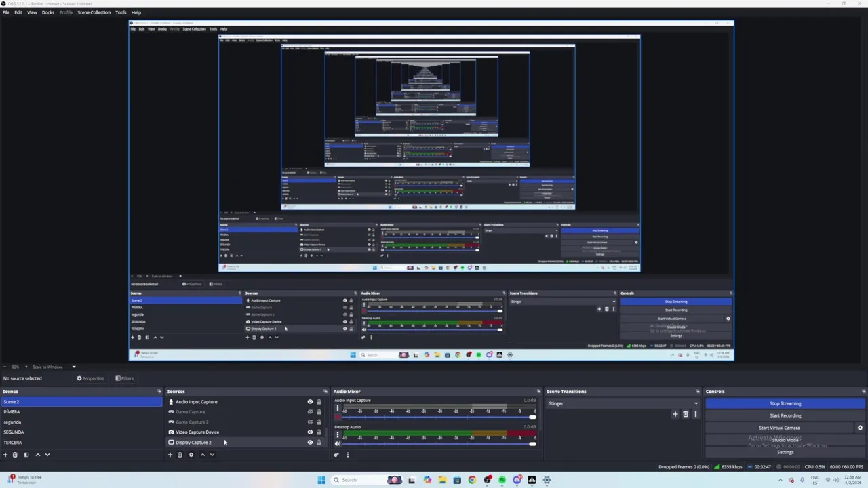
Task: Hide the Audio Input Capture source
Action: point(310,402)
